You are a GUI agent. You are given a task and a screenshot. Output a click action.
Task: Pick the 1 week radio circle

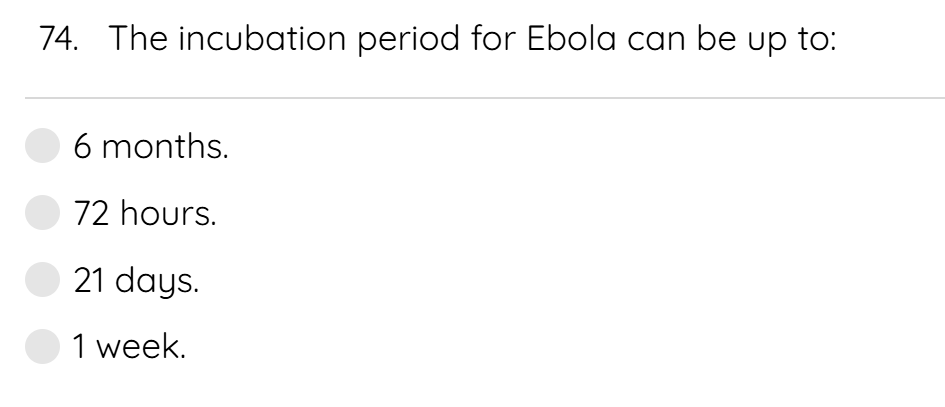[42, 346]
